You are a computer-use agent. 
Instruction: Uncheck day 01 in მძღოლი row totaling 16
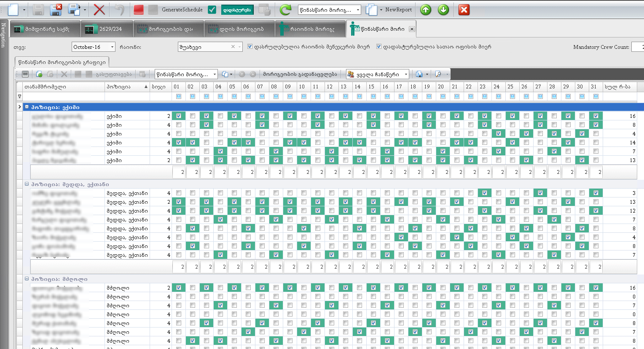(179, 288)
